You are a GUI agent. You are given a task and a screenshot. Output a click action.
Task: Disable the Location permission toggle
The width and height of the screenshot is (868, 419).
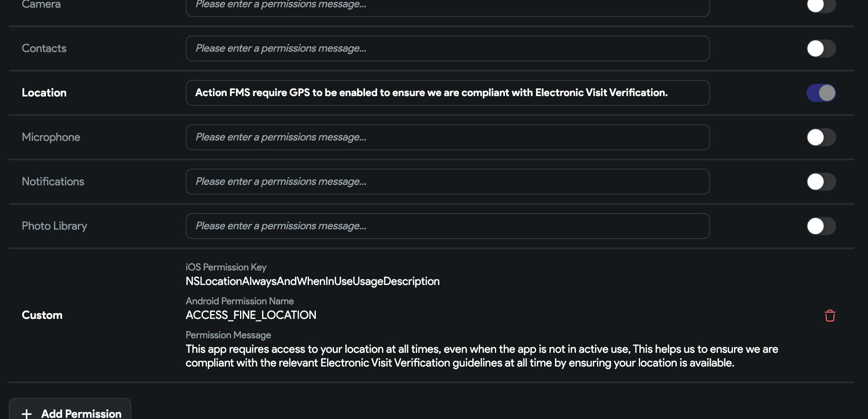821,93
